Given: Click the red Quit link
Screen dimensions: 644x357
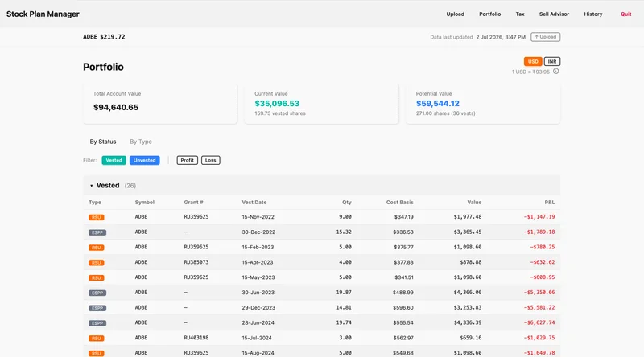Looking at the screenshot, I should point(626,14).
